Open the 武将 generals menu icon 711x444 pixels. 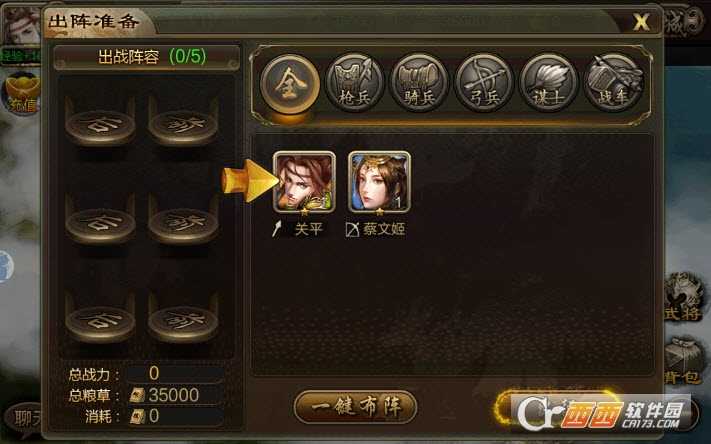684,297
